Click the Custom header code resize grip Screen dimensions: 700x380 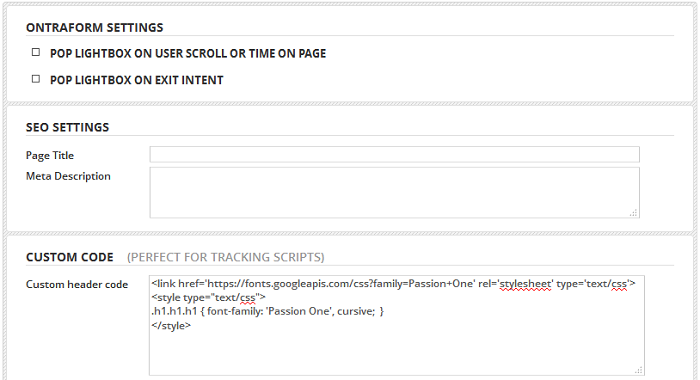click(x=639, y=370)
